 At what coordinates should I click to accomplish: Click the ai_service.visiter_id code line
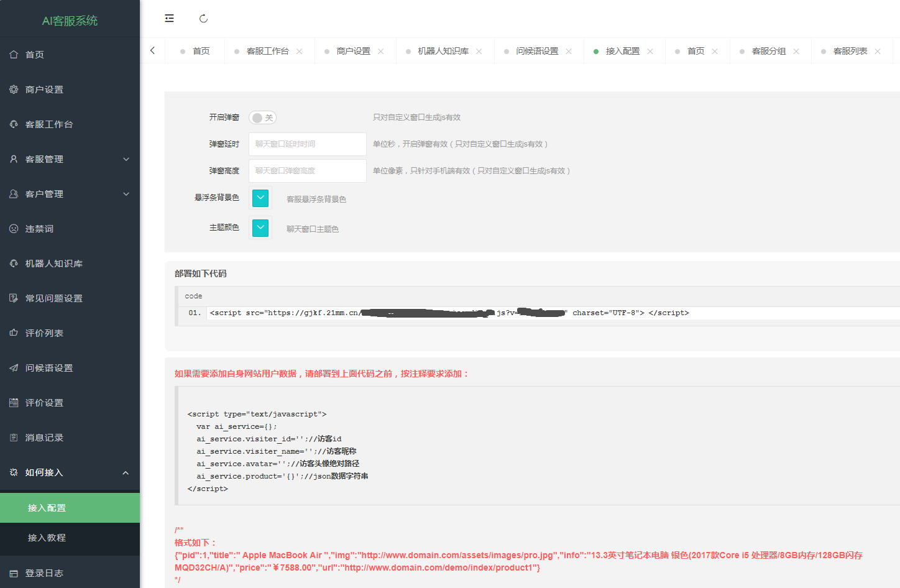coord(269,439)
